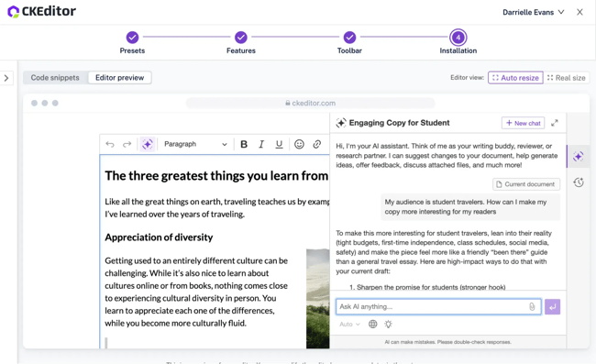Toggle reasoning lightbulb icon
This screenshot has width=596, height=364.
tap(388, 324)
